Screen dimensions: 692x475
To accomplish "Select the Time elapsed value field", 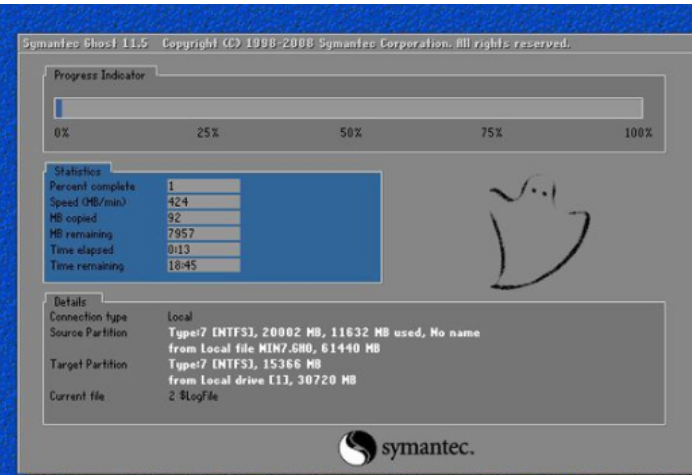I will tap(203, 250).
